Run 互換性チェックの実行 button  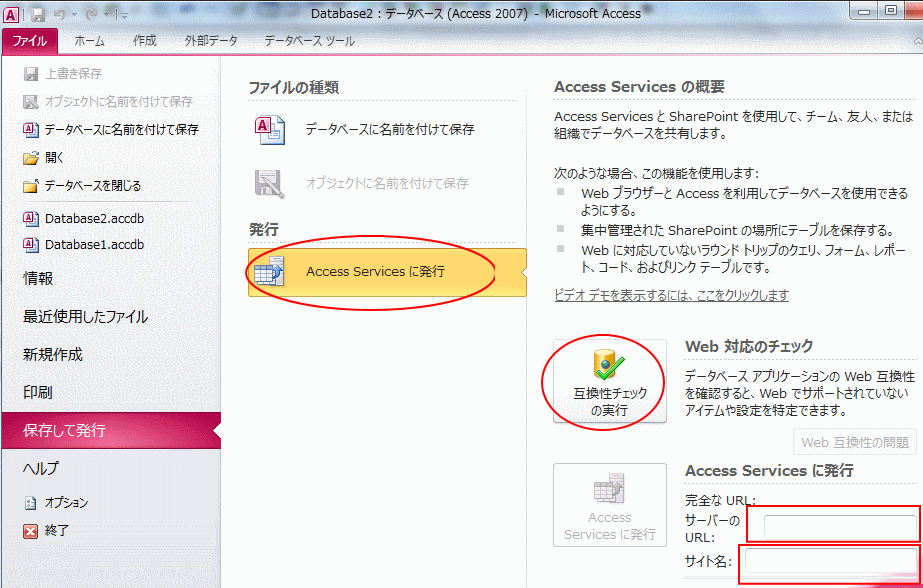[610, 381]
